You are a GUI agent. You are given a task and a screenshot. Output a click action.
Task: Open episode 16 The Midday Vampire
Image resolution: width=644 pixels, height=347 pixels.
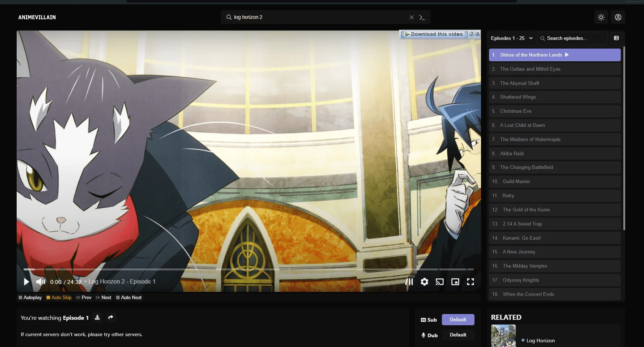[x=555, y=266]
